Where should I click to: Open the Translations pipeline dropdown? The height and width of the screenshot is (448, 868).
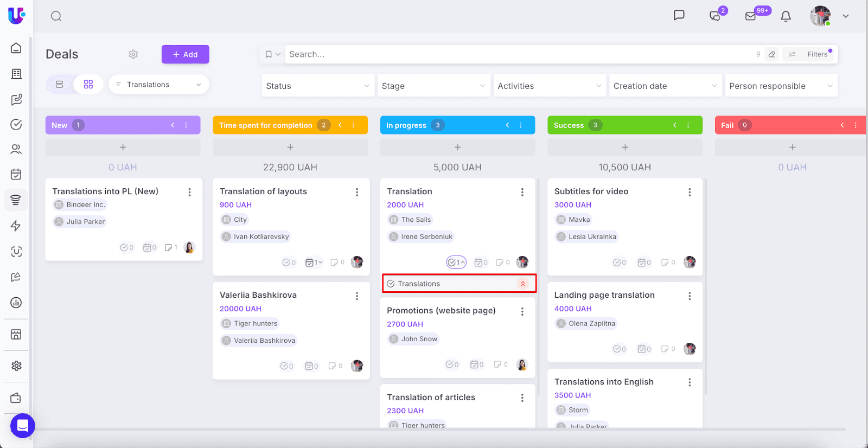tap(158, 85)
